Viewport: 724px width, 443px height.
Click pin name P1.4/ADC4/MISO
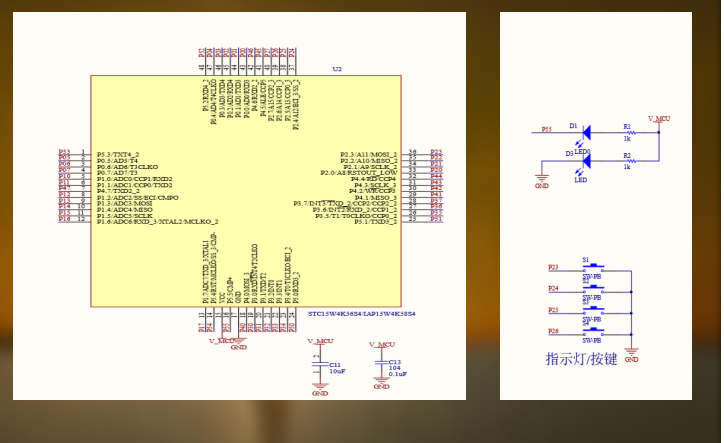pos(125,210)
